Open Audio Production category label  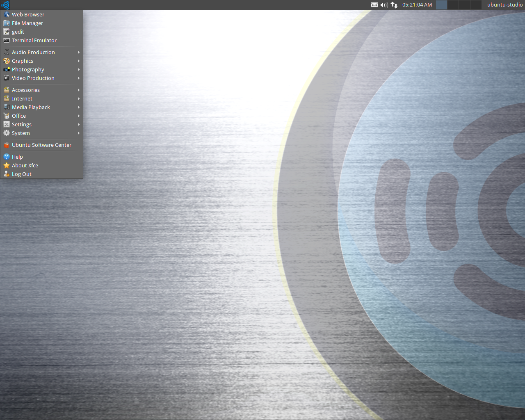pyautogui.click(x=33, y=52)
